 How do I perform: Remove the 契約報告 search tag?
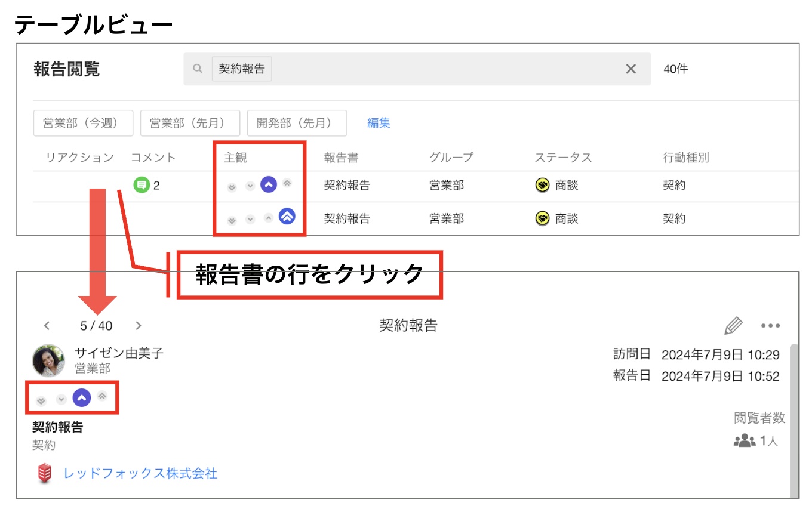(x=242, y=69)
